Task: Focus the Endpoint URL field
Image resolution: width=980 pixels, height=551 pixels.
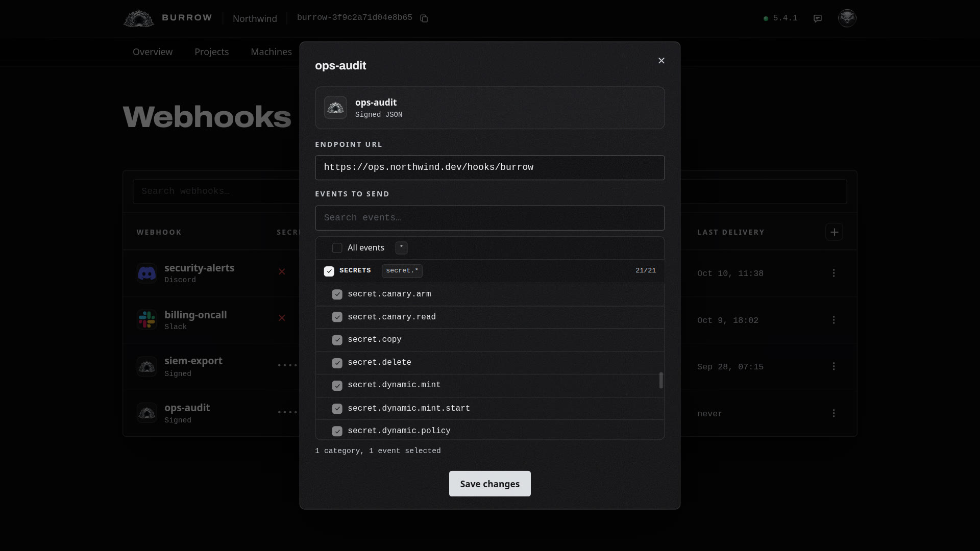Action: [490, 168]
